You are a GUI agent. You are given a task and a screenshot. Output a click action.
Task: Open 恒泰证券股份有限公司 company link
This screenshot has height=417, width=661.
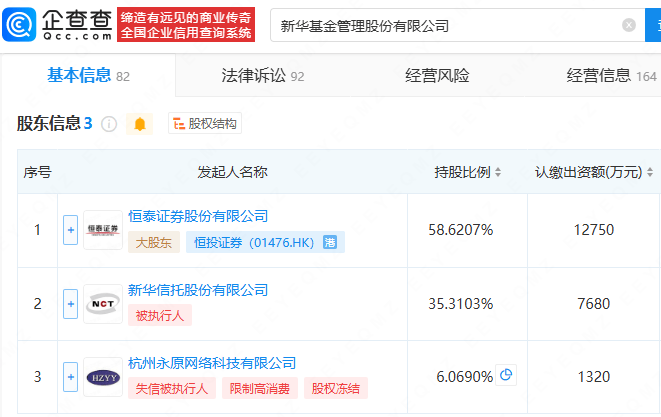198,216
